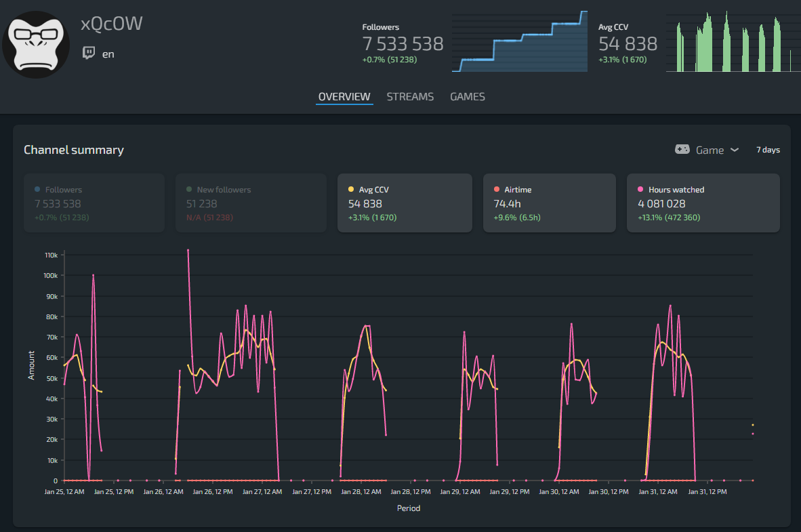Click the header follower count 7 533 538
This screenshot has height=532, width=801.
click(x=403, y=44)
